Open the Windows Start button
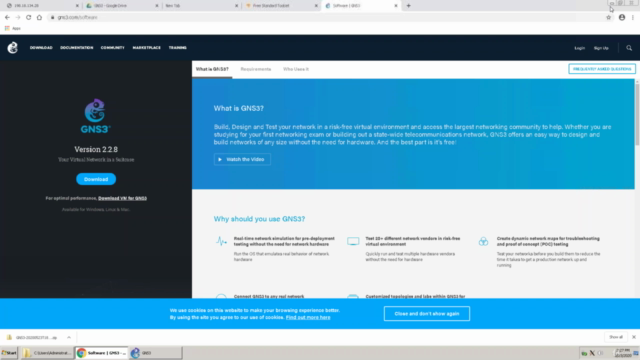 [9, 353]
